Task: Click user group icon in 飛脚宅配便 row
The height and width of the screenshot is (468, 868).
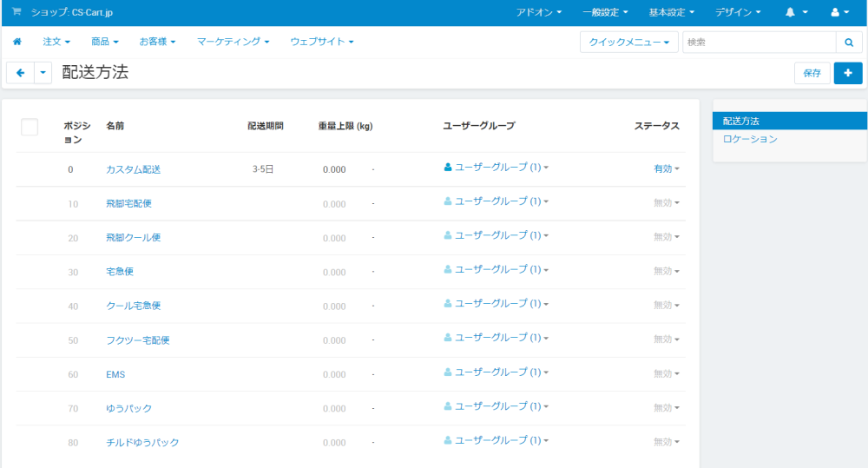Action: pos(448,201)
